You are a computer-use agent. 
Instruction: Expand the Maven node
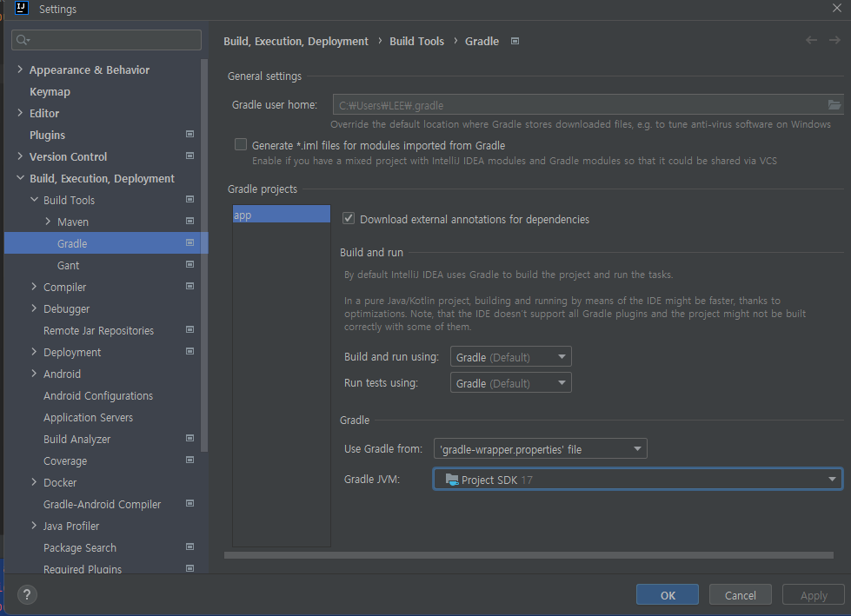tap(48, 221)
